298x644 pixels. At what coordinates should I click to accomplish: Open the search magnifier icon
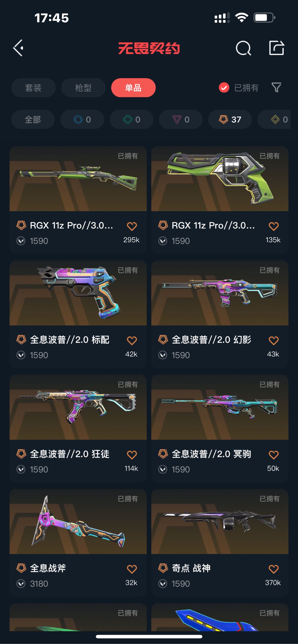[243, 48]
